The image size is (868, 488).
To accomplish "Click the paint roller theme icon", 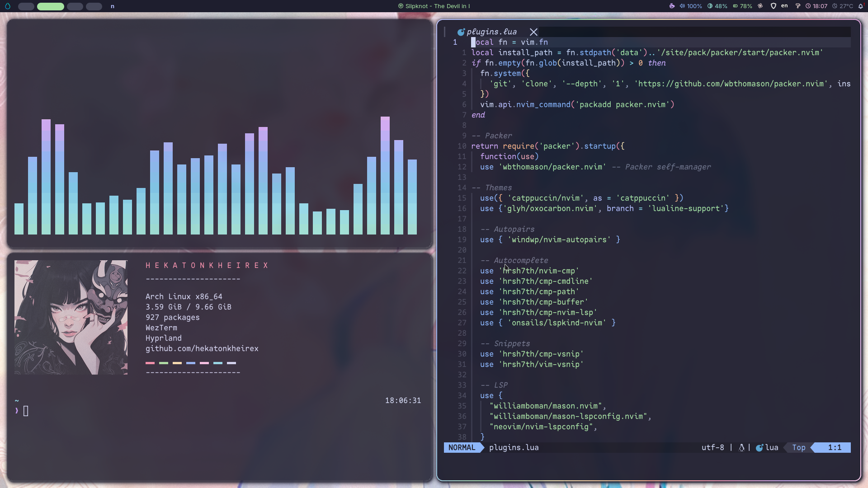I will click(x=797, y=6).
